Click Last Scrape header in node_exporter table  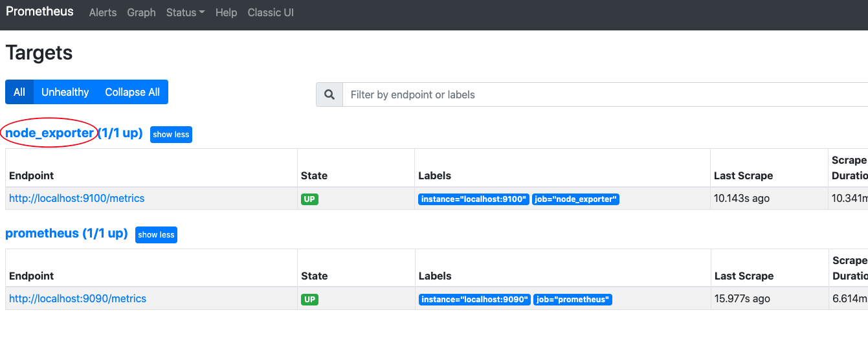[743, 175]
